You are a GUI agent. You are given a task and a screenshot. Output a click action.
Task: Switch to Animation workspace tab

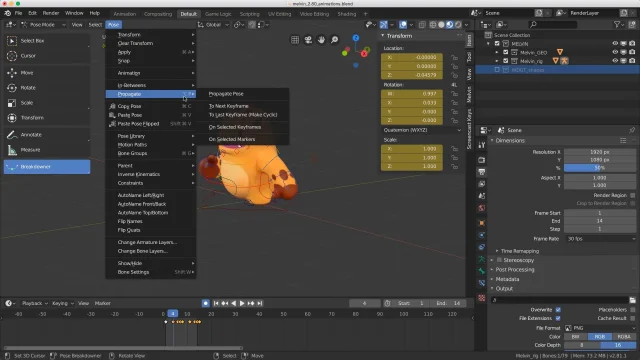124,14
